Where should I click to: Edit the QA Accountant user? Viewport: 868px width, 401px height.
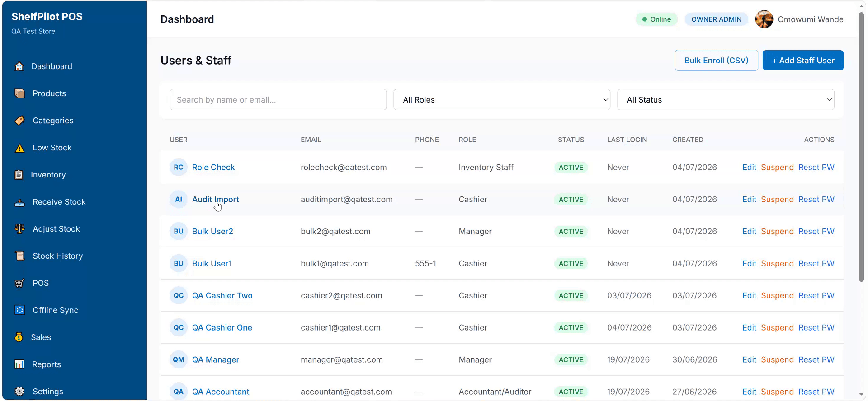[749, 392]
